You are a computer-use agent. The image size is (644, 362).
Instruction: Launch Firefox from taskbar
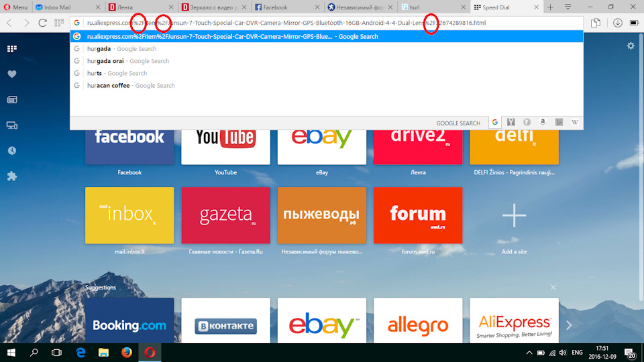coord(127,353)
